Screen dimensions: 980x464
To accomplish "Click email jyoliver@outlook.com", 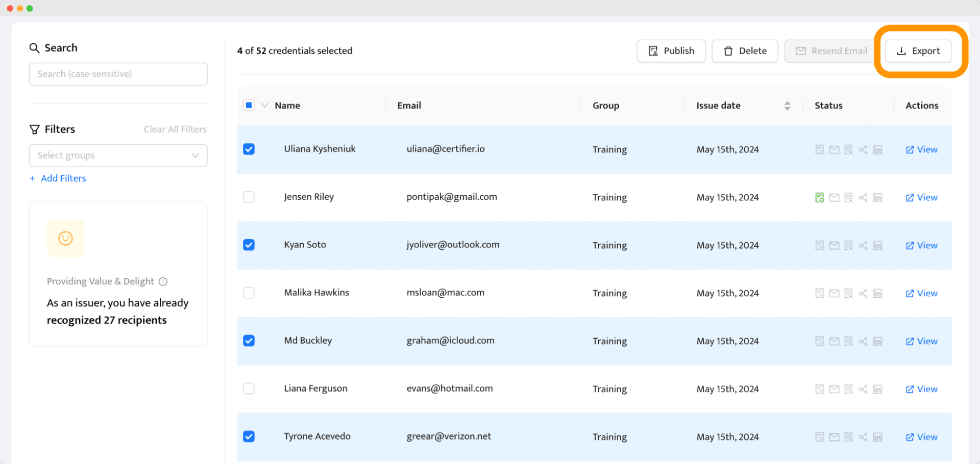I will 453,245.
